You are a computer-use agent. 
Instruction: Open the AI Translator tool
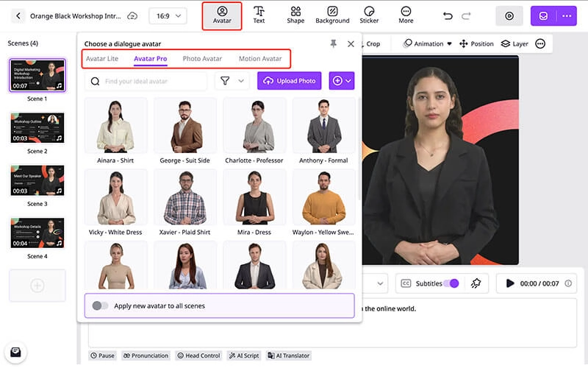288,355
